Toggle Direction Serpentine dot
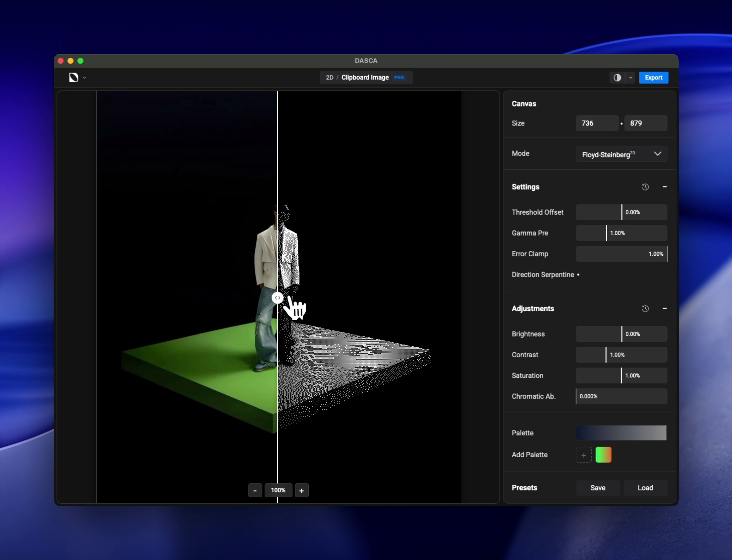 [x=578, y=275]
